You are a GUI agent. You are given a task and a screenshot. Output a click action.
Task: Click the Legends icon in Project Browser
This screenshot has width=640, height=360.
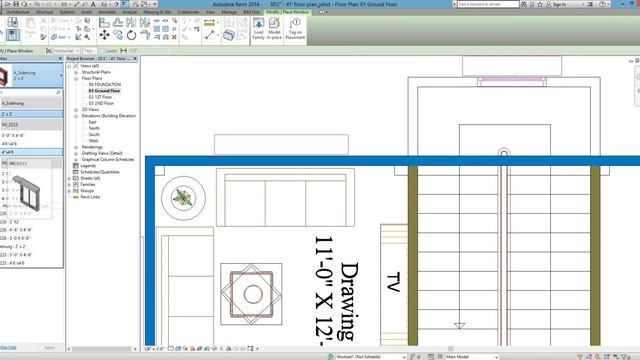(x=76, y=166)
